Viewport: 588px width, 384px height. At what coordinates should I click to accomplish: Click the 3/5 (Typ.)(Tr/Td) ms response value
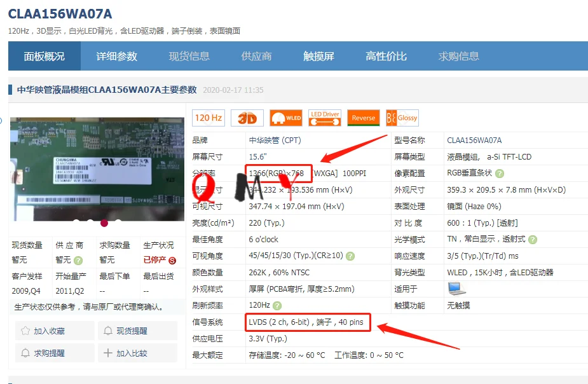click(x=482, y=256)
